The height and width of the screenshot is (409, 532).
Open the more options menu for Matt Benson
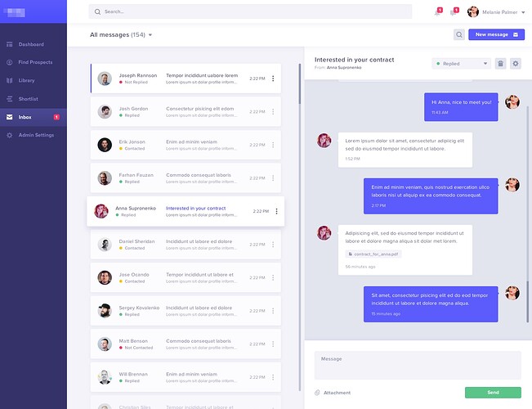point(273,344)
